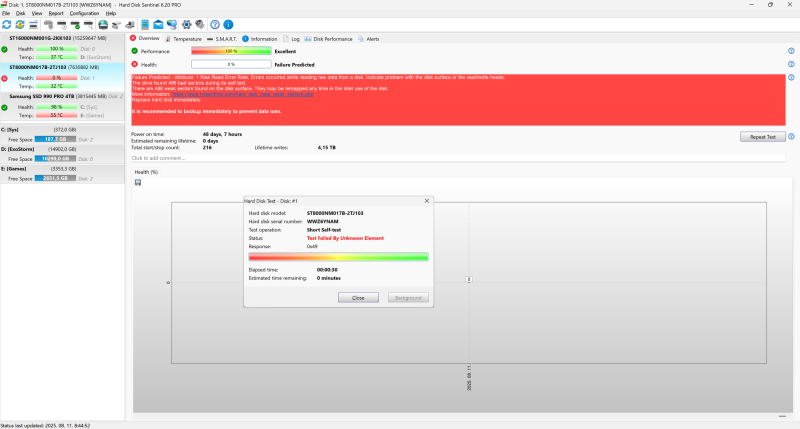Open the View menu
This screenshot has width=800, height=429.
(x=37, y=13)
